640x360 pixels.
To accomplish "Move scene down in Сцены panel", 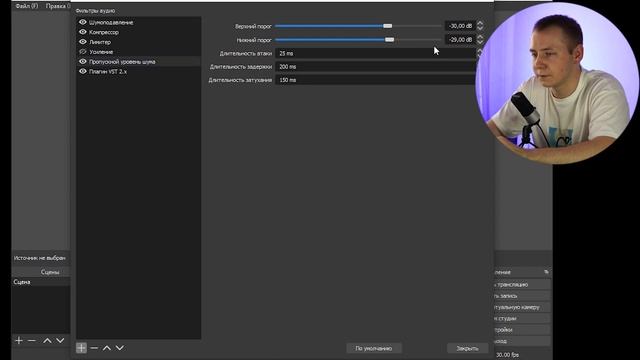I will point(60,340).
